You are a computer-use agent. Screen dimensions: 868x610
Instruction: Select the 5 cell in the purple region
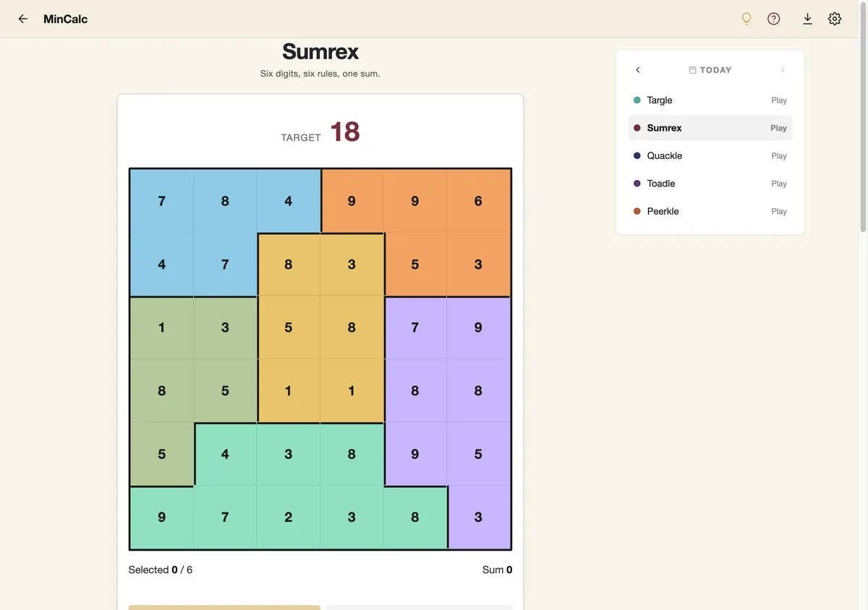pyautogui.click(x=478, y=454)
